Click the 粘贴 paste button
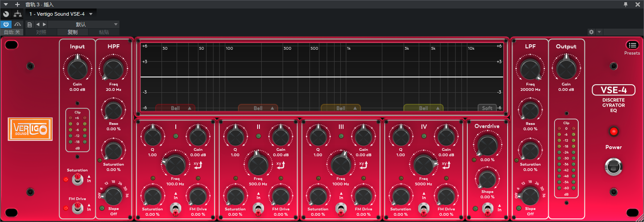The width and height of the screenshot is (644, 222). (104, 32)
